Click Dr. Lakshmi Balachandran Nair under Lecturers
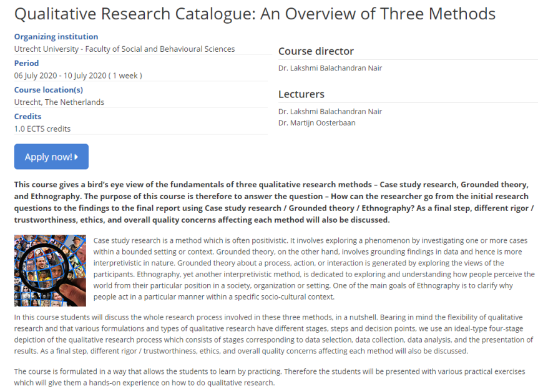 330,111
